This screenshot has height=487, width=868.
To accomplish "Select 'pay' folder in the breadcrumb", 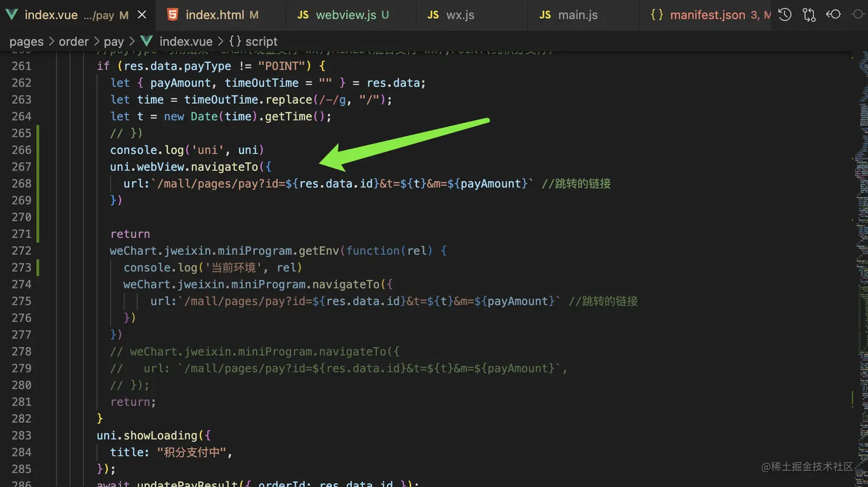I will coord(114,41).
